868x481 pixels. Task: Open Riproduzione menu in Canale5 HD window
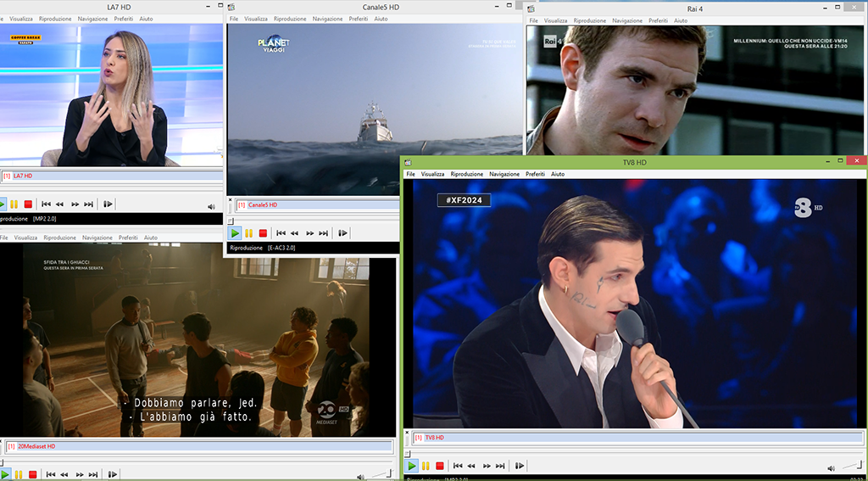[x=289, y=19]
